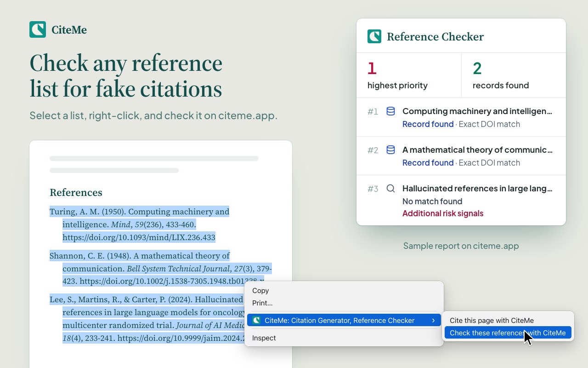Click the Lee, S., Martins, R., & Carter reference line

(x=147, y=300)
